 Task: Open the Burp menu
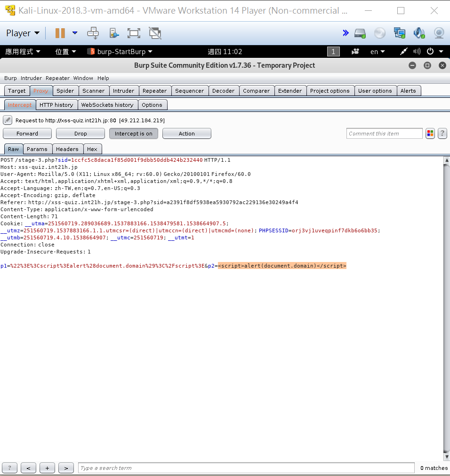(10, 78)
